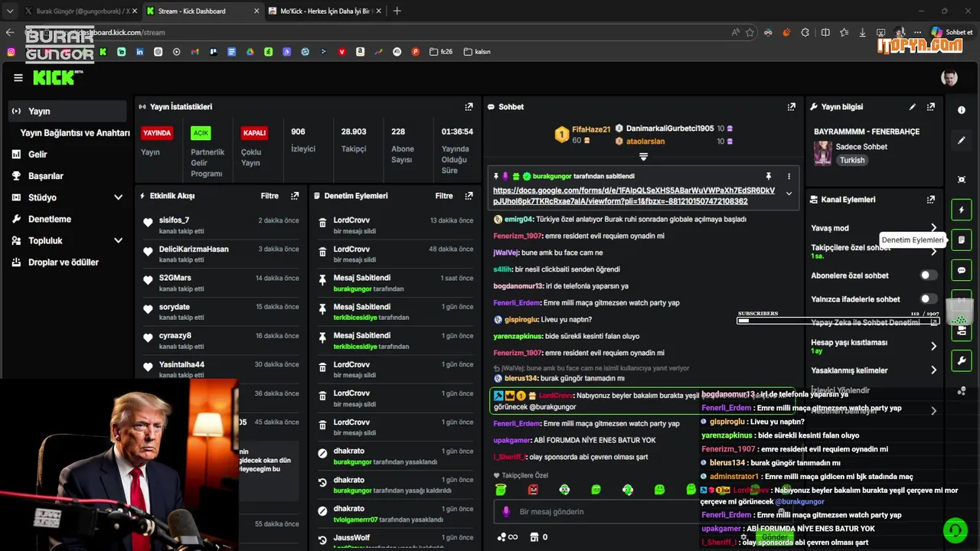Click the sisifos_7 follow event row
Image resolution: width=980 pixels, height=551 pixels.
(220, 225)
